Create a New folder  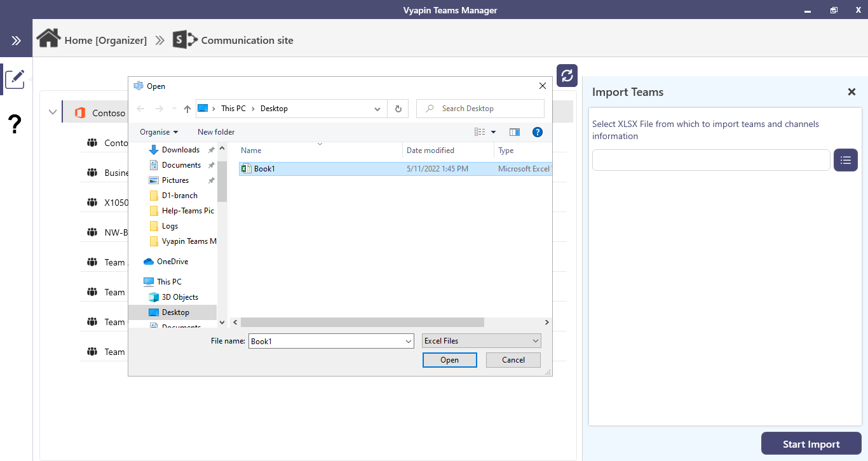pos(216,132)
